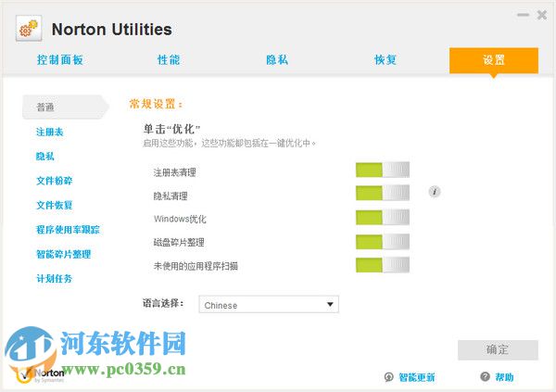Viewport: 556px width, 392px height.
Task: Click the info icon beside 隐私清理
Action: click(435, 192)
